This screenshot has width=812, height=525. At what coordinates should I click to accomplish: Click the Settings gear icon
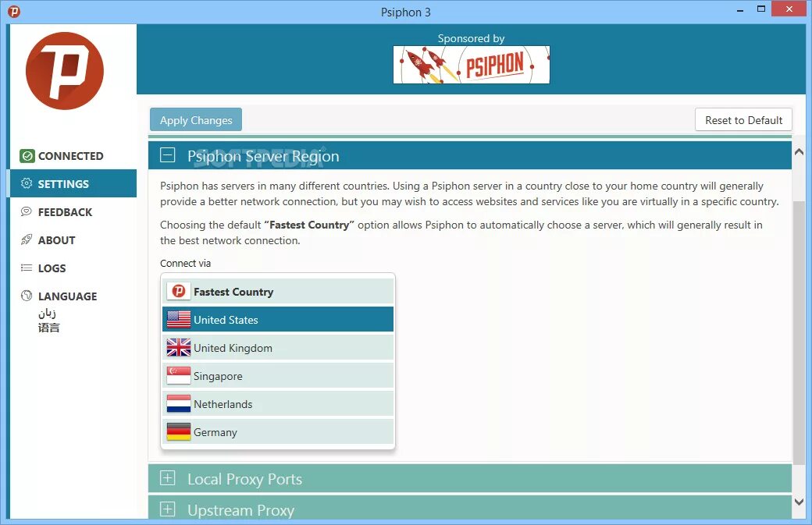coord(27,183)
